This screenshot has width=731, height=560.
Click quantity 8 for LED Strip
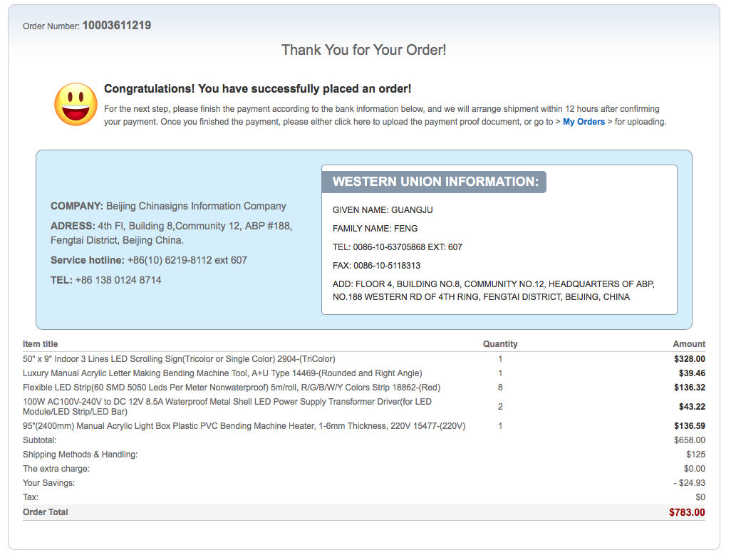(x=500, y=388)
